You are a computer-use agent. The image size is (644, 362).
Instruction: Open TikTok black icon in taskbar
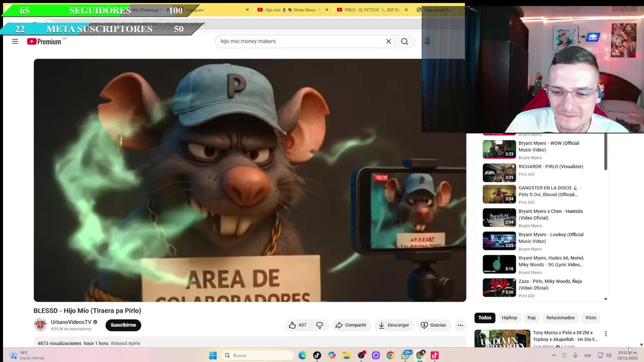pos(317,355)
